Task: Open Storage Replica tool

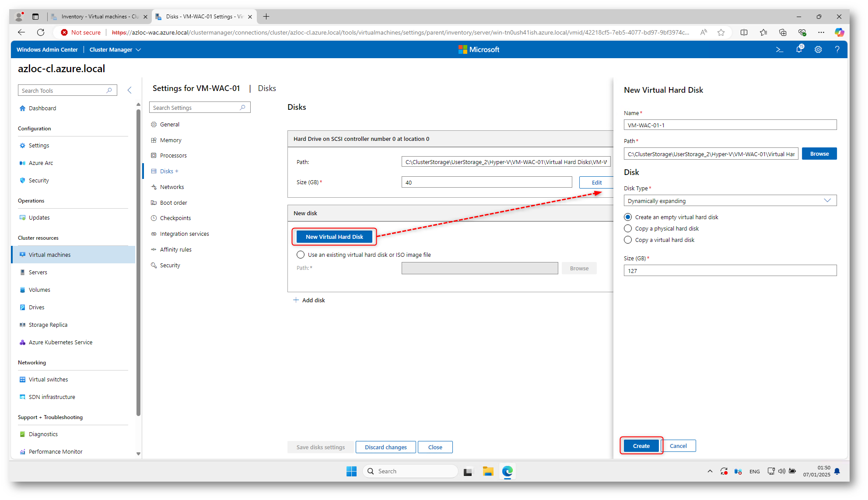Action: pyautogui.click(x=48, y=325)
